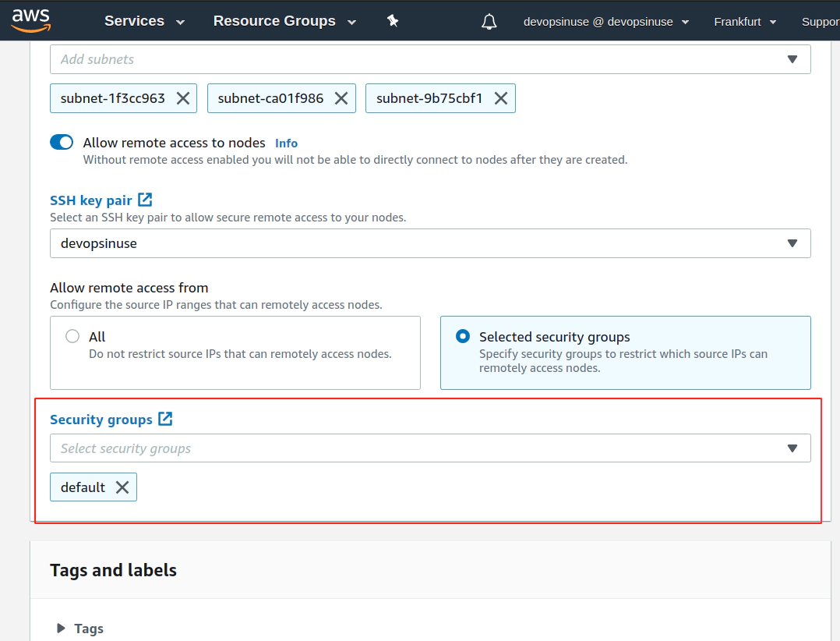Expand the Tags section
This screenshot has height=641, width=840.
(x=61, y=629)
